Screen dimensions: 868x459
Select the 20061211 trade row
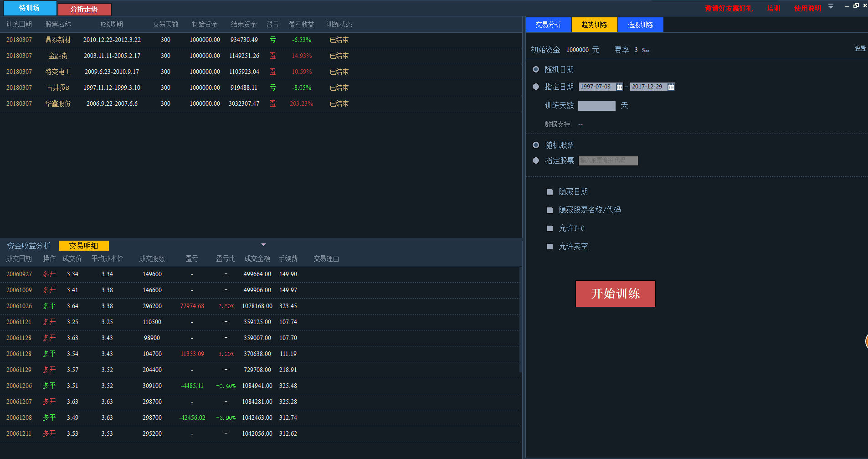click(260, 434)
